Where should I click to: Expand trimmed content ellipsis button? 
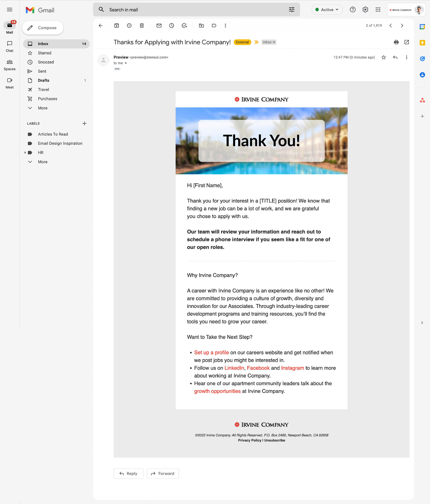(x=117, y=69)
